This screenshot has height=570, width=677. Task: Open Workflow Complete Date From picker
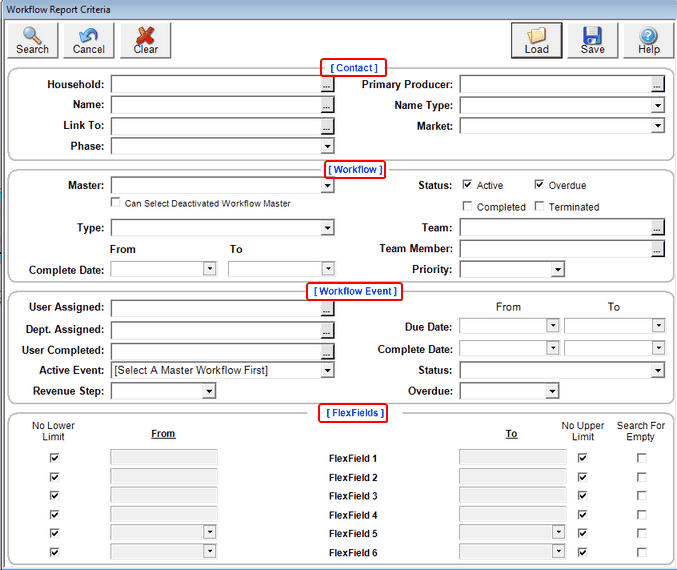[x=209, y=269]
